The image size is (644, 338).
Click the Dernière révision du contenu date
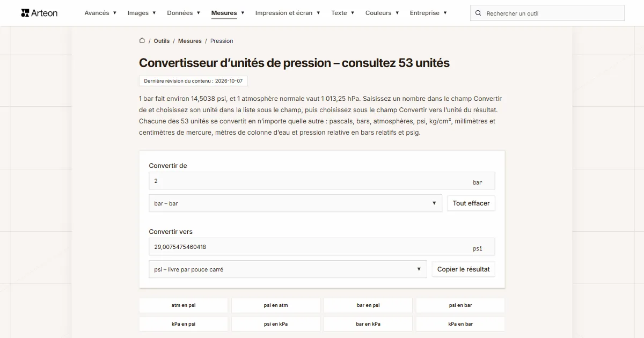193,81
